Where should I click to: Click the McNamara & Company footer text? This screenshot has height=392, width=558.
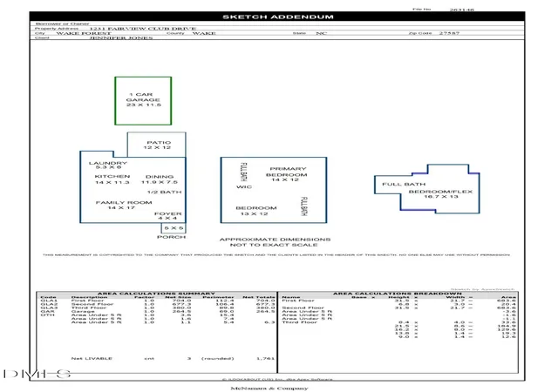coord(269,389)
